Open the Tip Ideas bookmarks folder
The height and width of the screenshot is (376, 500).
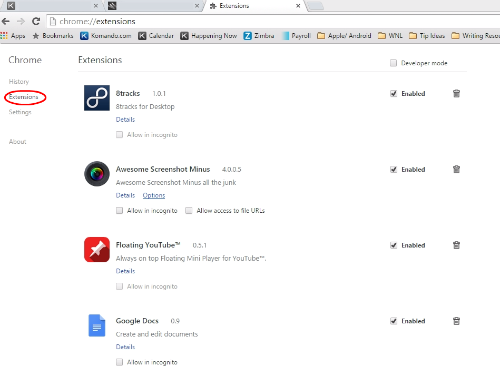pos(427,36)
